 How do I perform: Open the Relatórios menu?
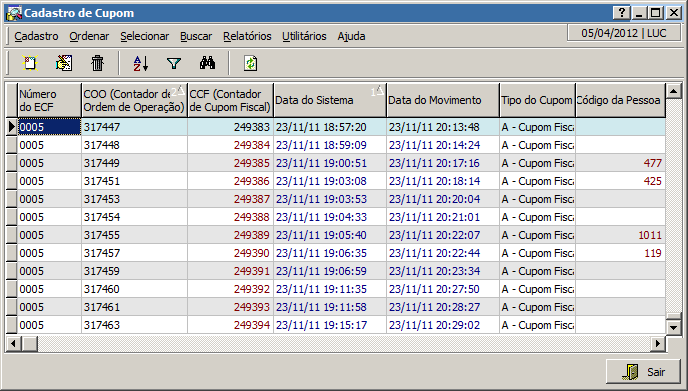tap(247, 36)
